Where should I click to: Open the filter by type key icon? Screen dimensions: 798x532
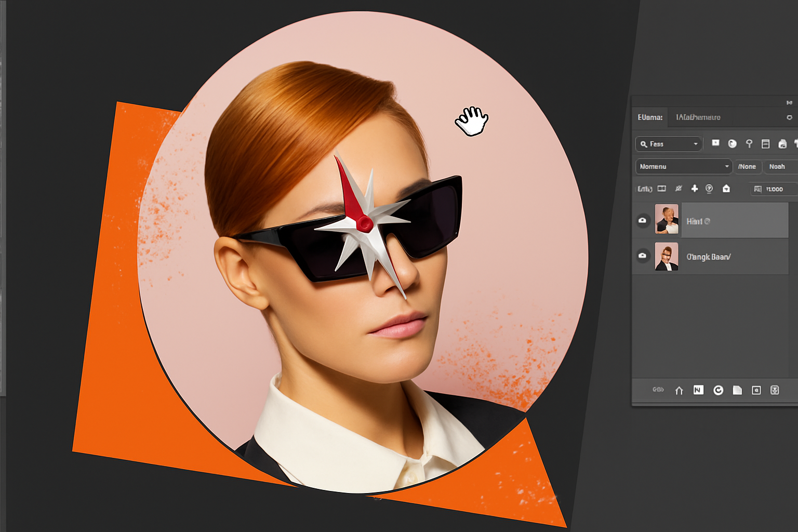[x=750, y=144]
